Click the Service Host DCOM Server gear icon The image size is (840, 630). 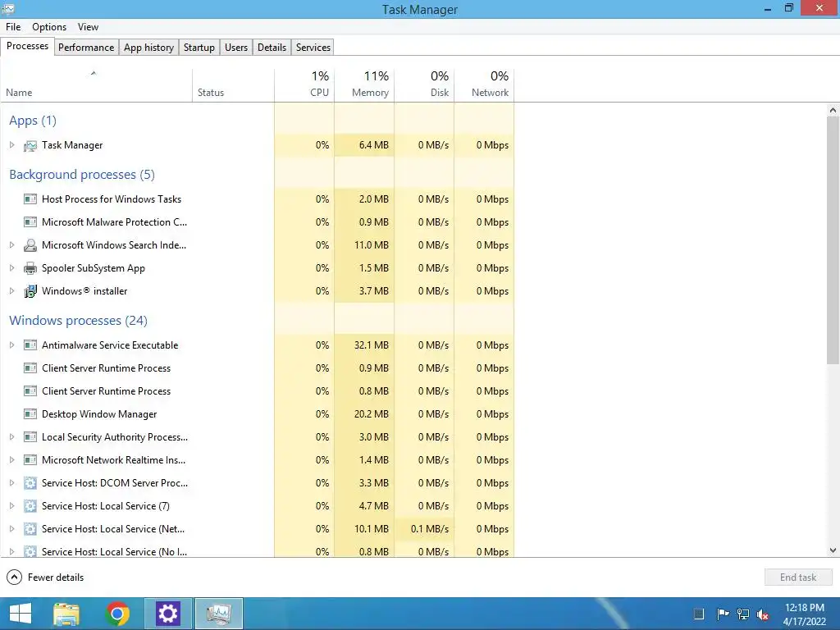(x=30, y=483)
